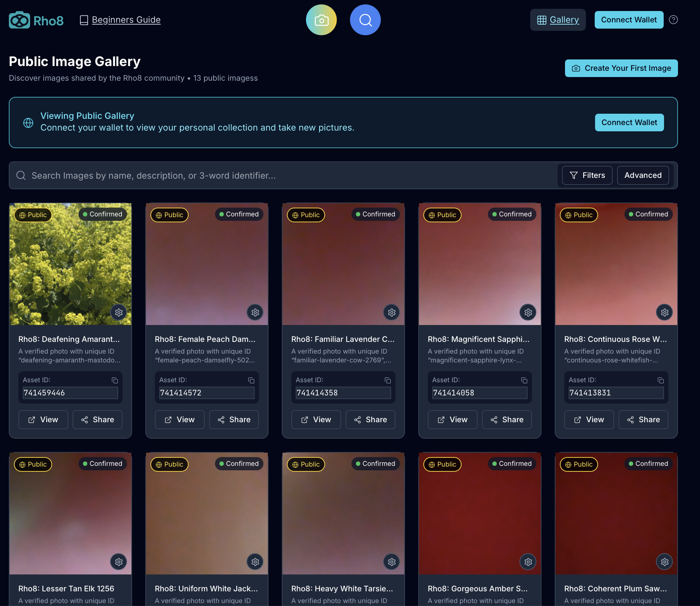
Task: Click the Public badge on Lesser Tan Elk card
Action: coord(33,464)
